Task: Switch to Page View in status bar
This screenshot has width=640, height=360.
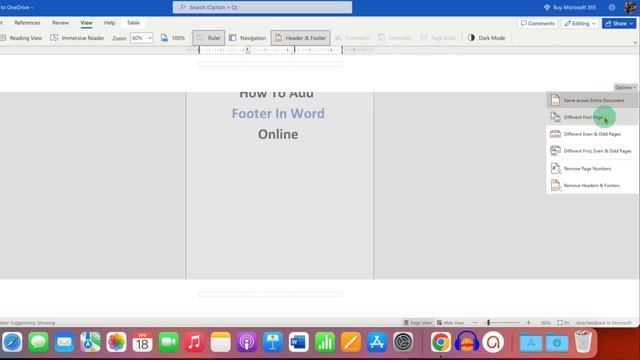Action: [x=417, y=322]
